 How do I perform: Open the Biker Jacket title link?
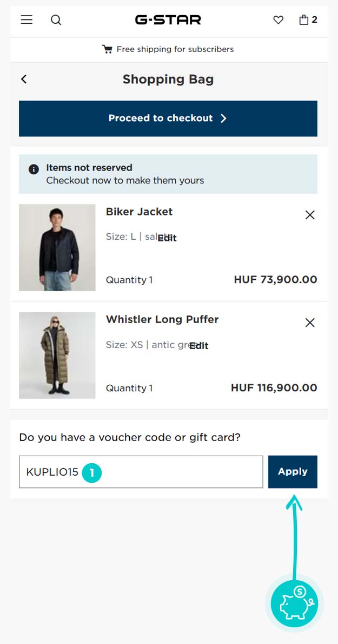click(139, 212)
